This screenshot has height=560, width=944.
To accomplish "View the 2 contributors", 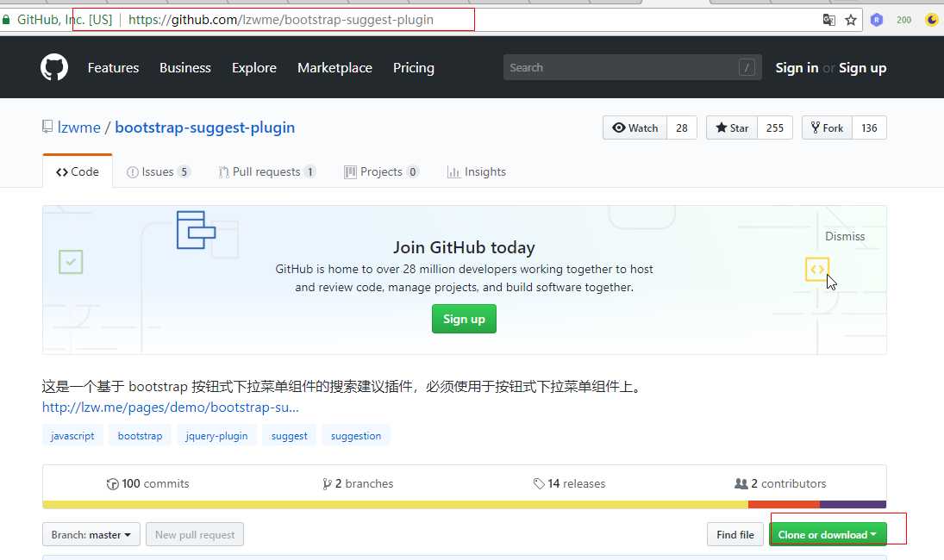I will click(x=780, y=483).
